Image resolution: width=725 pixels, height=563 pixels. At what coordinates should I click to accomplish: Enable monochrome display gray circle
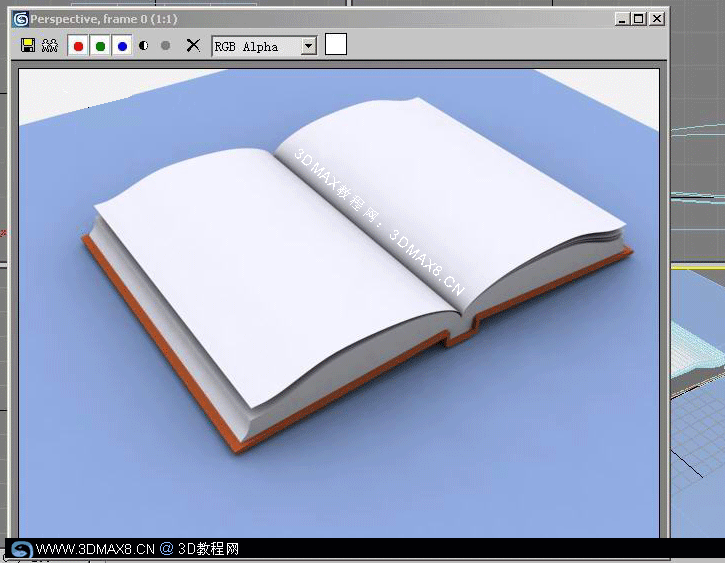[165, 46]
